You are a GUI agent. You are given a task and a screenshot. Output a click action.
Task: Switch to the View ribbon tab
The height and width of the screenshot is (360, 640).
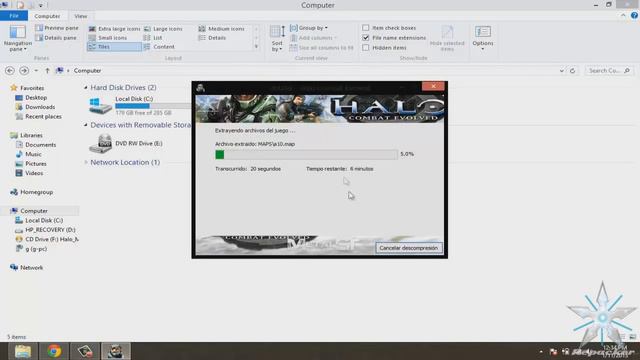(80, 16)
